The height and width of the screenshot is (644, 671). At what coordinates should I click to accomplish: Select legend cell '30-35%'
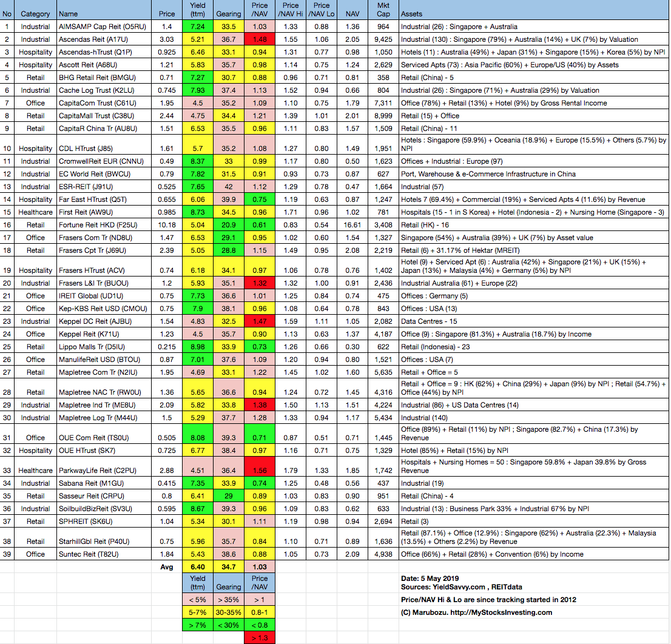(229, 612)
